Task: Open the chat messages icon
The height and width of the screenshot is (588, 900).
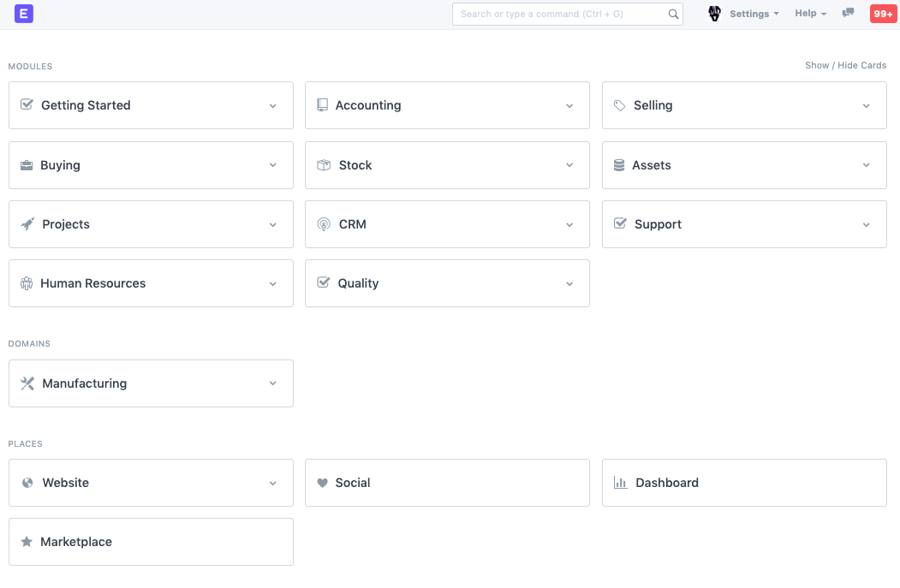Action: point(848,14)
